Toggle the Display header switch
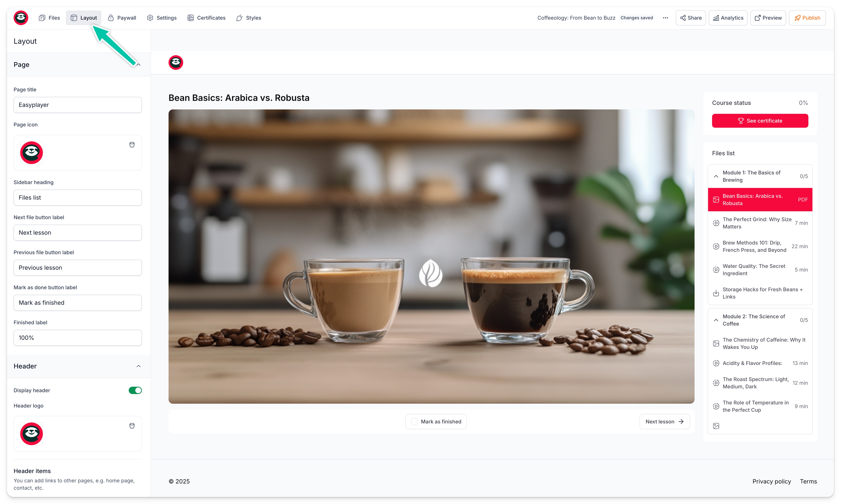The height and width of the screenshot is (504, 841). [x=135, y=390]
